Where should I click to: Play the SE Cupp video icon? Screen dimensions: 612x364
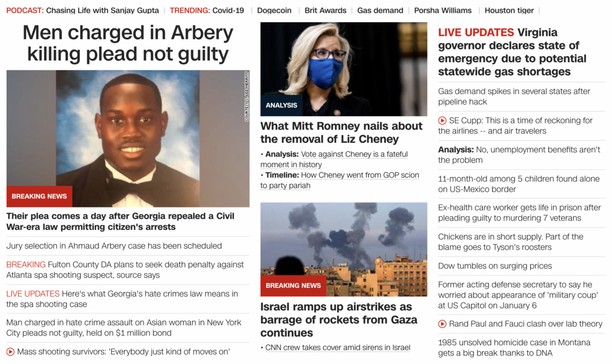[442, 121]
